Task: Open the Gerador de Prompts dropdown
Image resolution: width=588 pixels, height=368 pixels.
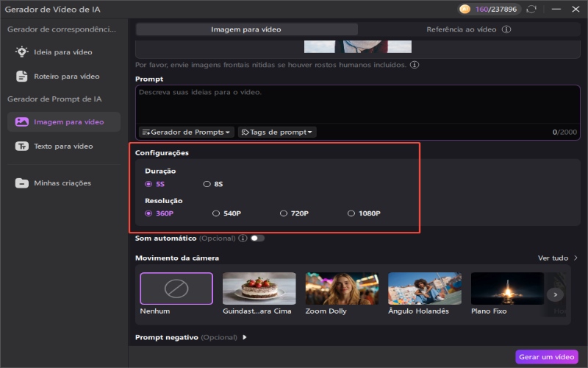Action: tap(187, 132)
